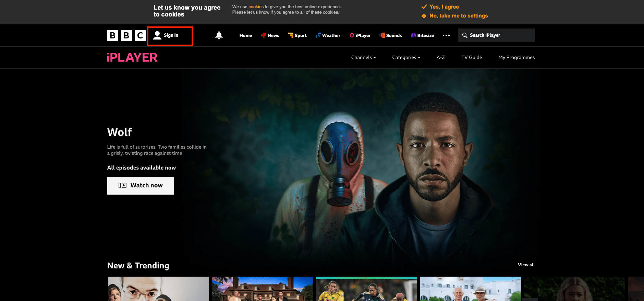Viewport: 644px width, 301px height.
Task: Open the cookies policy link
Action: pos(256,7)
